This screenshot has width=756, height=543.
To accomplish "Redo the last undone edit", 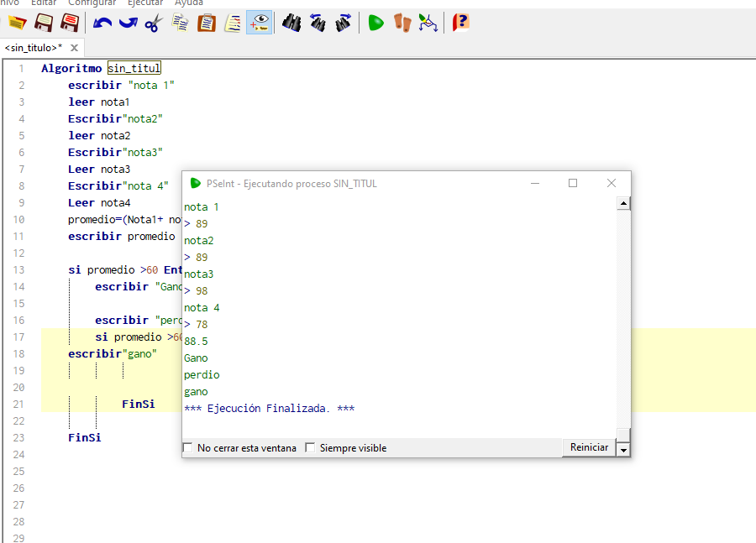I will click(128, 23).
